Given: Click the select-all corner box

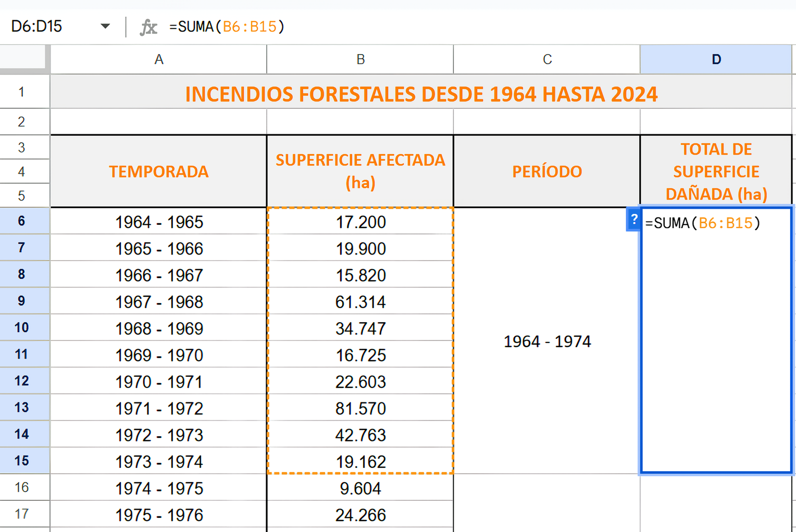Looking at the screenshot, I should pyautogui.click(x=23, y=57).
